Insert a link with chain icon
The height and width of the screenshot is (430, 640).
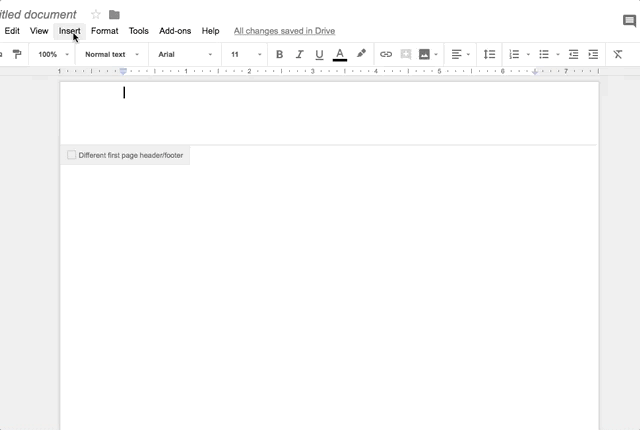(x=386, y=54)
